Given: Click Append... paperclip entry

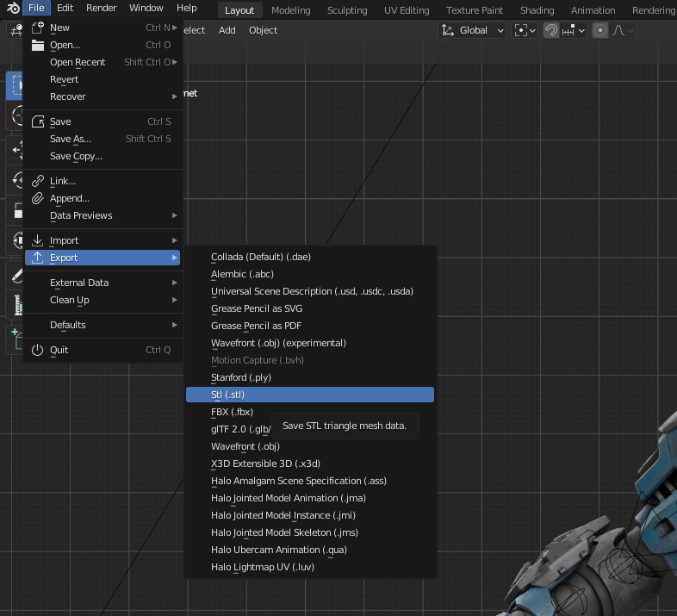Looking at the screenshot, I should 102,198.
